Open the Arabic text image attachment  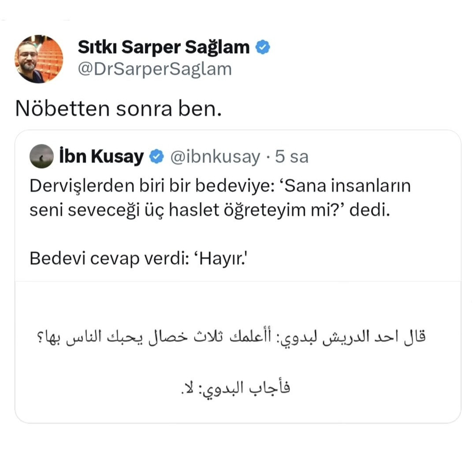coord(238,352)
